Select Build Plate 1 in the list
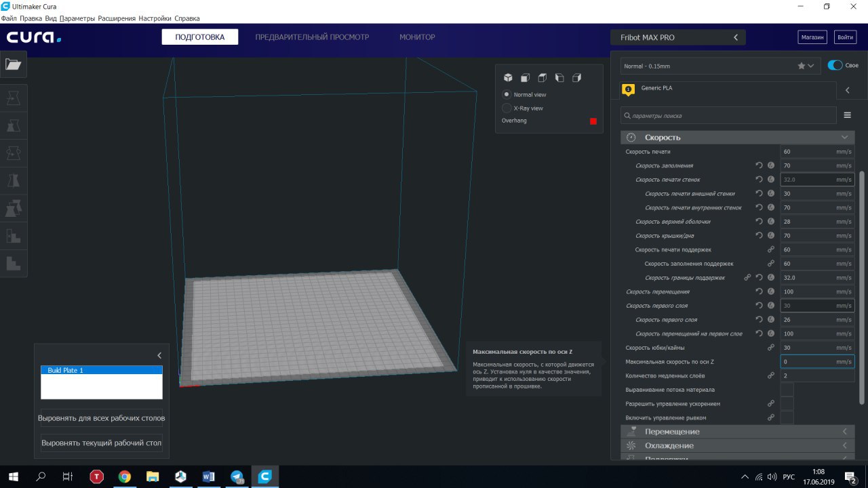The image size is (868, 488). pyautogui.click(x=102, y=370)
